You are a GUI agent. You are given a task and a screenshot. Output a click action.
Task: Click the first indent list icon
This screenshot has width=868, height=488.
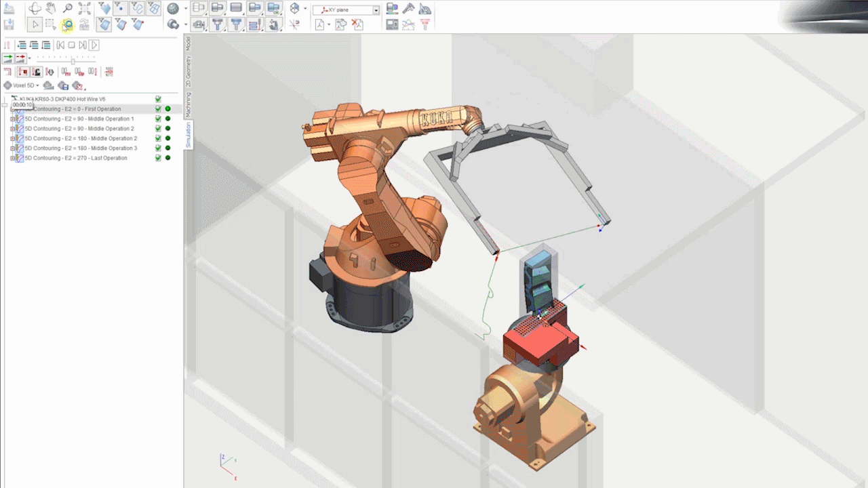point(22,45)
